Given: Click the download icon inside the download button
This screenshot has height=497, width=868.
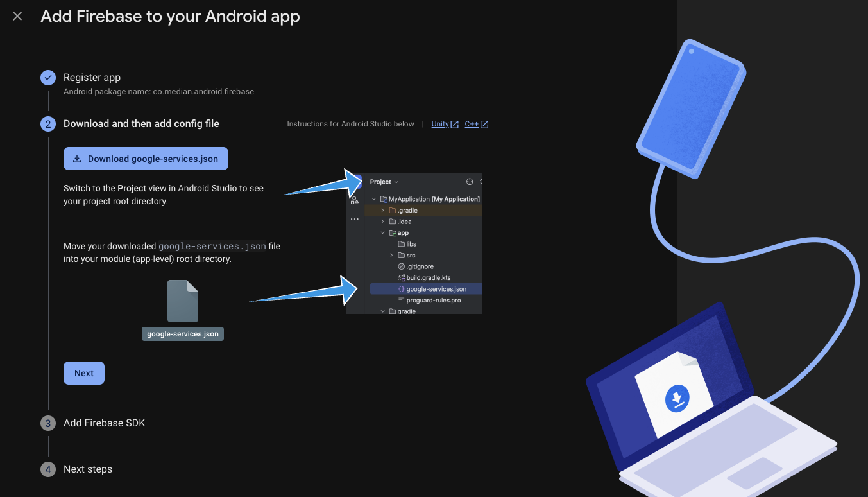Looking at the screenshot, I should 77,159.
